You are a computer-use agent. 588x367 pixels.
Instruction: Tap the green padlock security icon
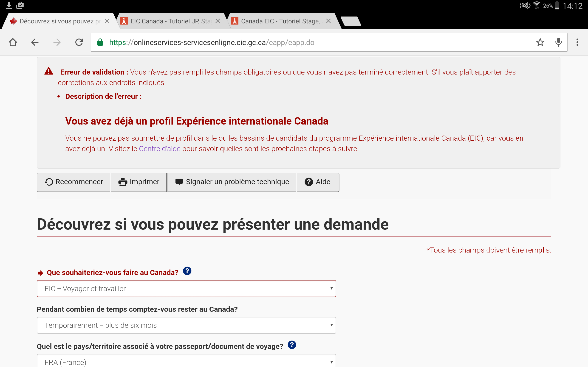pos(100,42)
